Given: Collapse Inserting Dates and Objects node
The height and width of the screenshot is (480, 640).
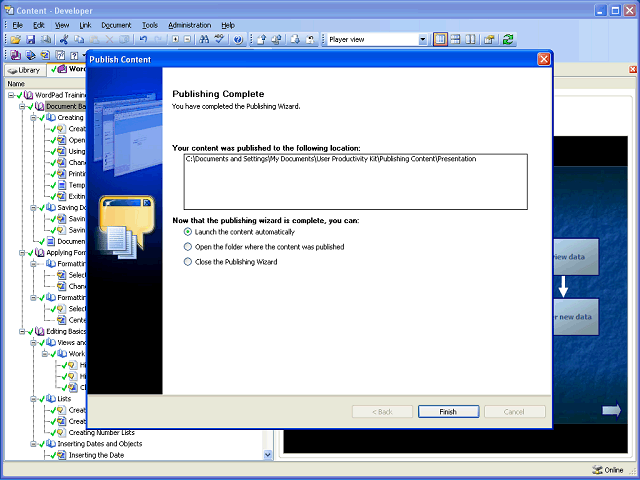Looking at the screenshot, I should (x=33, y=444).
